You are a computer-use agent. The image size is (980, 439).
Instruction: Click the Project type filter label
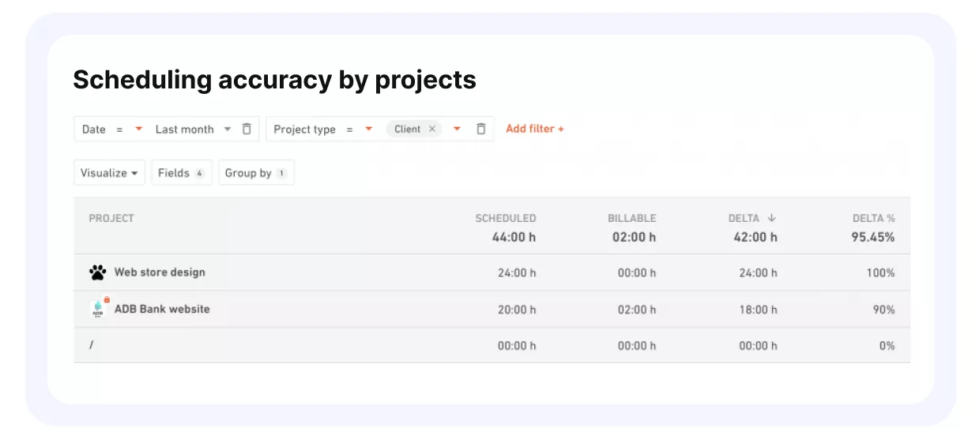(x=304, y=129)
